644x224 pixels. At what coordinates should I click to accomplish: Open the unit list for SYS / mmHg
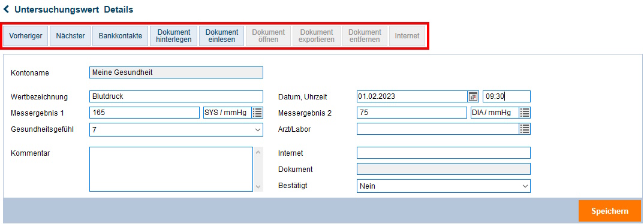pyautogui.click(x=257, y=113)
